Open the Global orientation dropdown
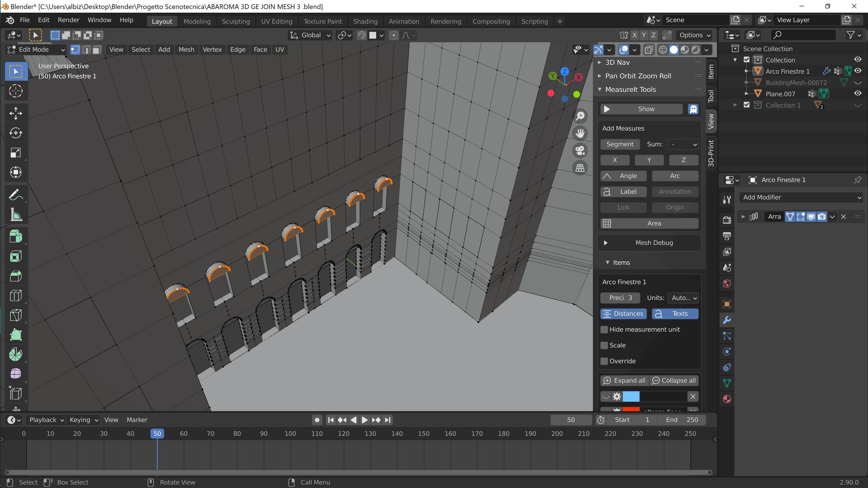Image resolution: width=868 pixels, height=488 pixels. tap(310, 35)
